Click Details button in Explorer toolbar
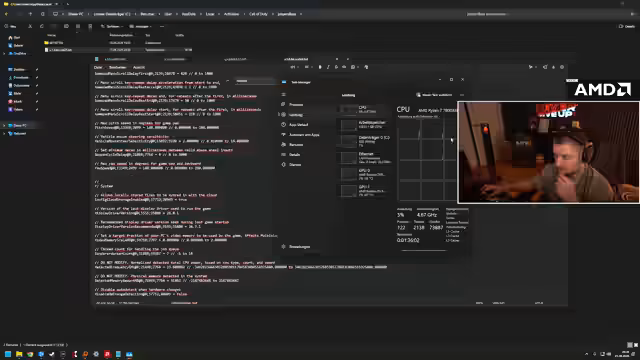This screenshot has height=360, width=640. (627, 26)
